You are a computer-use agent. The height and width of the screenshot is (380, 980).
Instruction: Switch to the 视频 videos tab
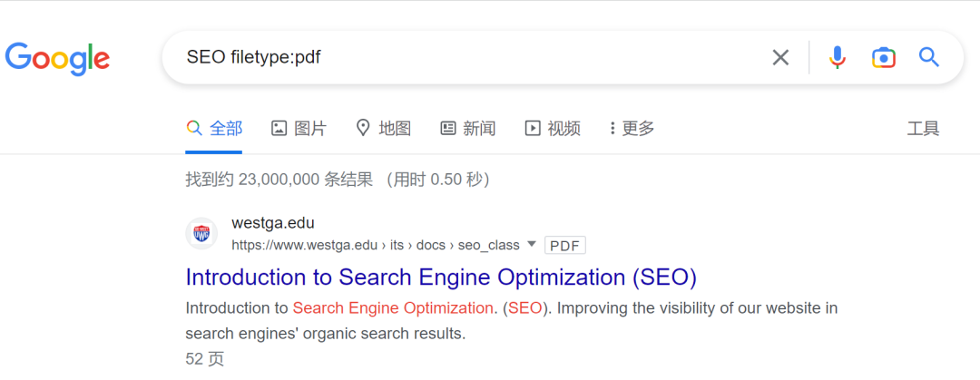pyautogui.click(x=552, y=129)
